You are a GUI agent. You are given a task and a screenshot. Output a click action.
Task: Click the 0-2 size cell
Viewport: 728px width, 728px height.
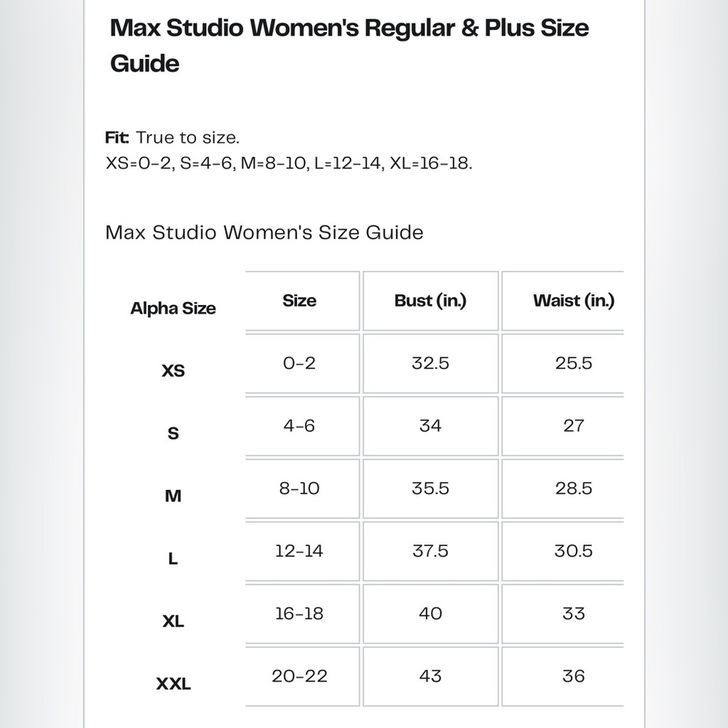point(299,363)
